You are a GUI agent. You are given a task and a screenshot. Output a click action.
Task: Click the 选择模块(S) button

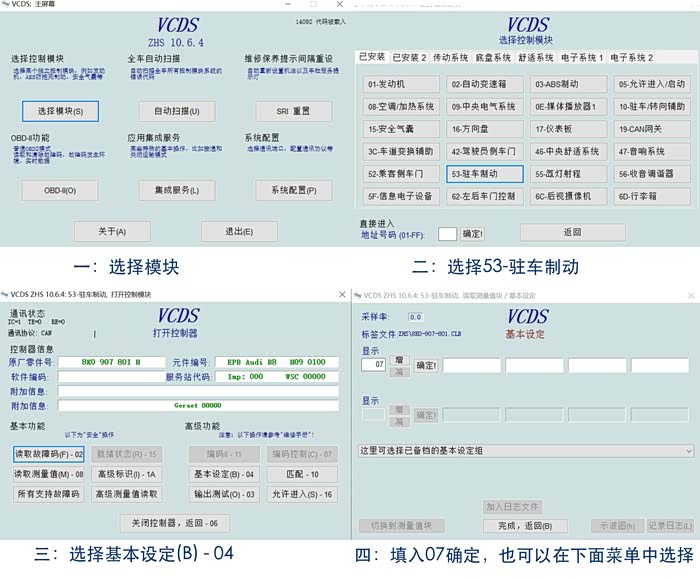tap(60, 110)
